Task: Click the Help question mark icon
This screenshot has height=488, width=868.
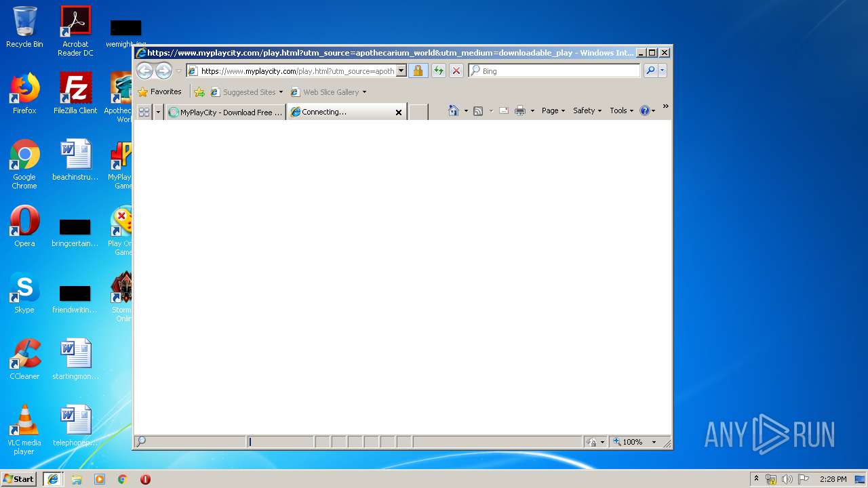Action: pyautogui.click(x=645, y=110)
